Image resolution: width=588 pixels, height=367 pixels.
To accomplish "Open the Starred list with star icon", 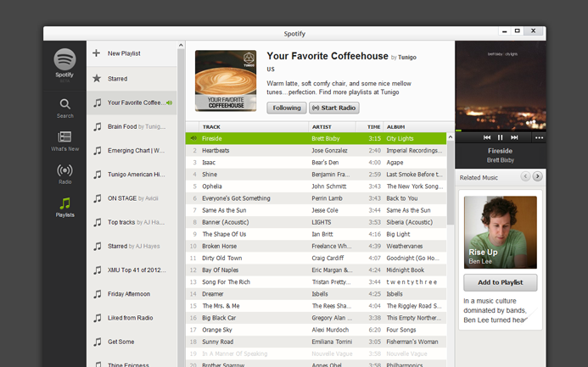I will click(132, 79).
